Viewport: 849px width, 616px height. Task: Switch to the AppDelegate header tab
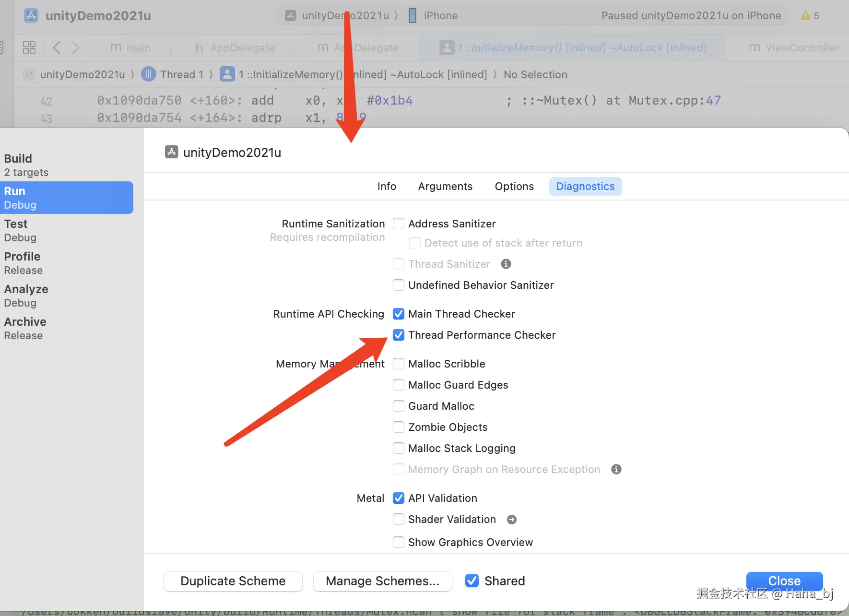tap(235, 47)
